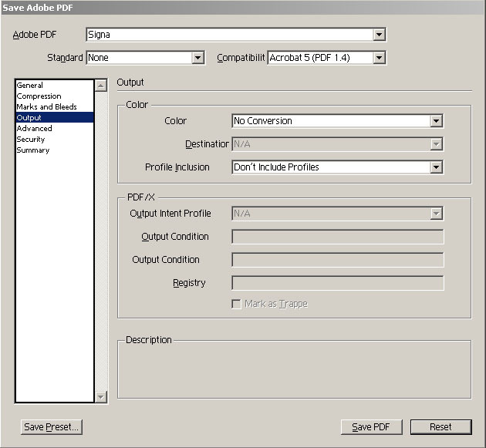Click the Save Preset button

pos(52,427)
